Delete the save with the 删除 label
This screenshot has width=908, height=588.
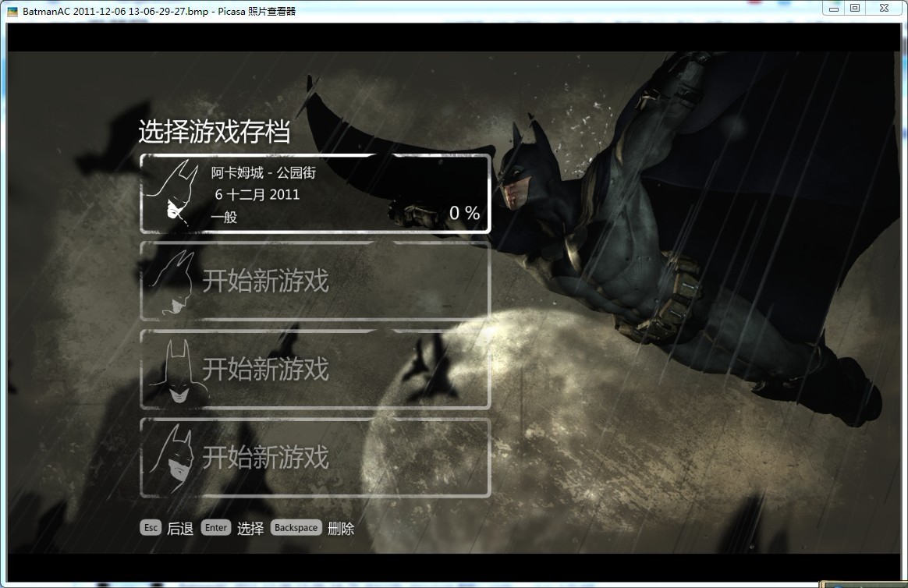tap(341, 529)
